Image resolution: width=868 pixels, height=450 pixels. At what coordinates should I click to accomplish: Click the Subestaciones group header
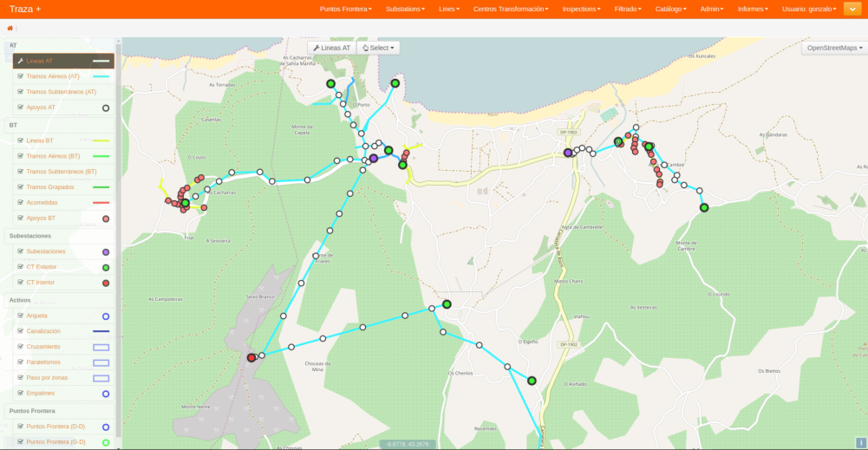click(59, 236)
